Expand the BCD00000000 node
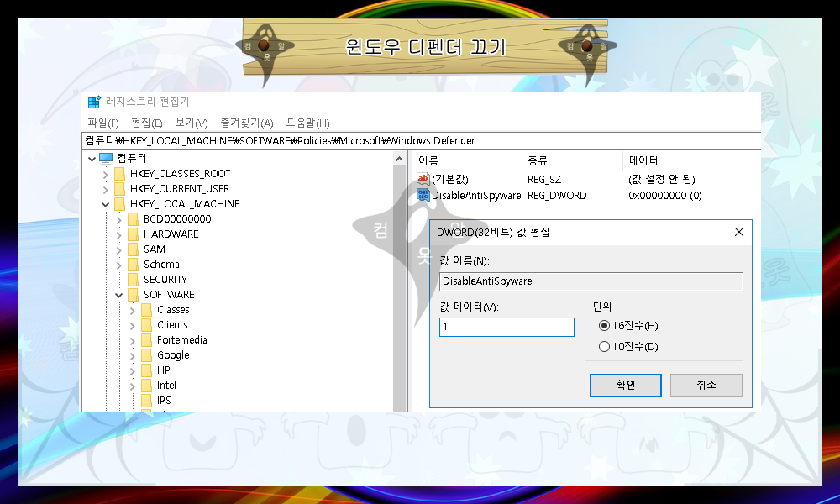The image size is (840, 504). coord(119,219)
